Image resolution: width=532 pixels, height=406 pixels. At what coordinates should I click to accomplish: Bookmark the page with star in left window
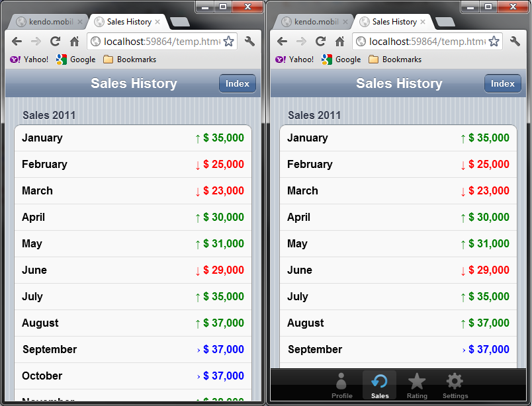point(228,42)
